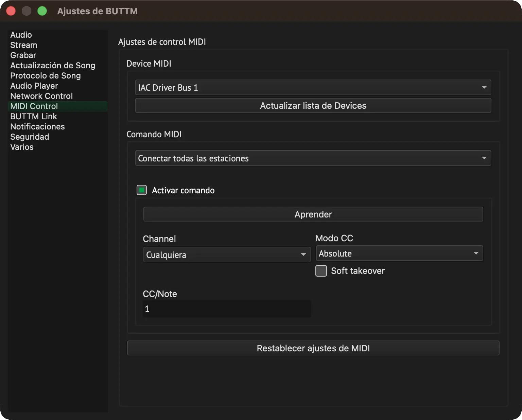The image size is (522, 420).
Task: Click Restablecer ajustes de MIDI button
Action: coord(313,348)
